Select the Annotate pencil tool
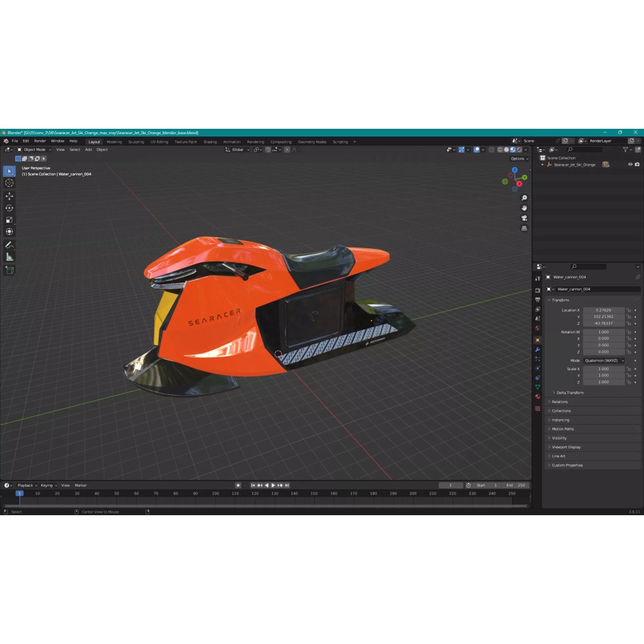Image resolution: width=644 pixels, height=644 pixels. (x=10, y=245)
